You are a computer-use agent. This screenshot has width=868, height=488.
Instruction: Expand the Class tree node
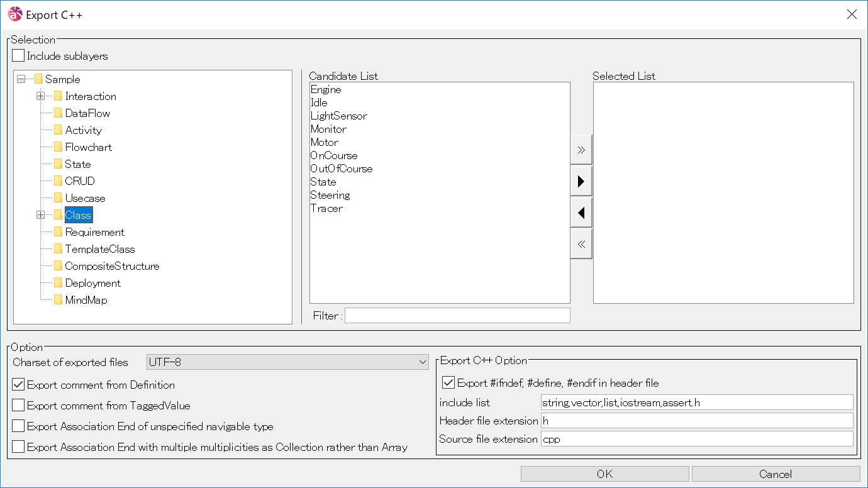point(41,215)
